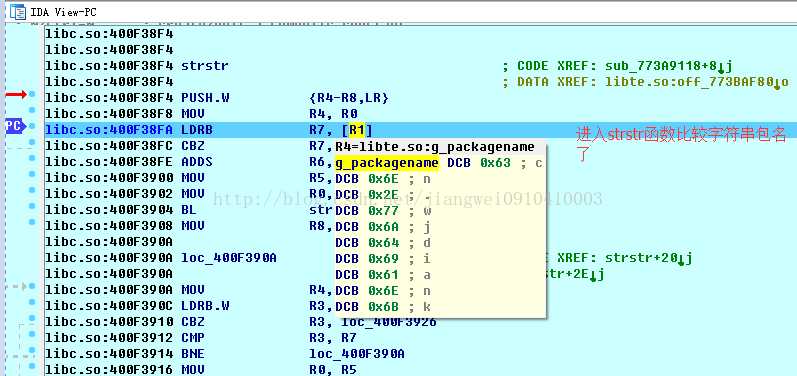The height and width of the screenshot is (376, 797).
Task: Follow the sub_773A9118+8 code xref
Action: click(x=668, y=66)
